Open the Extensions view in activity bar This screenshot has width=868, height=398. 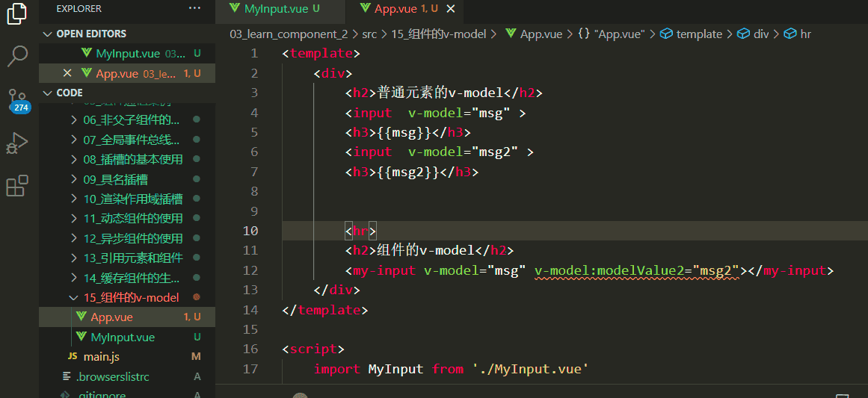point(16,186)
